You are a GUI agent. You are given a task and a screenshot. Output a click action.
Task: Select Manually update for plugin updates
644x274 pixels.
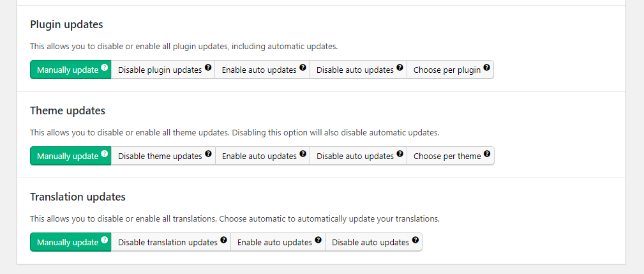67,70
